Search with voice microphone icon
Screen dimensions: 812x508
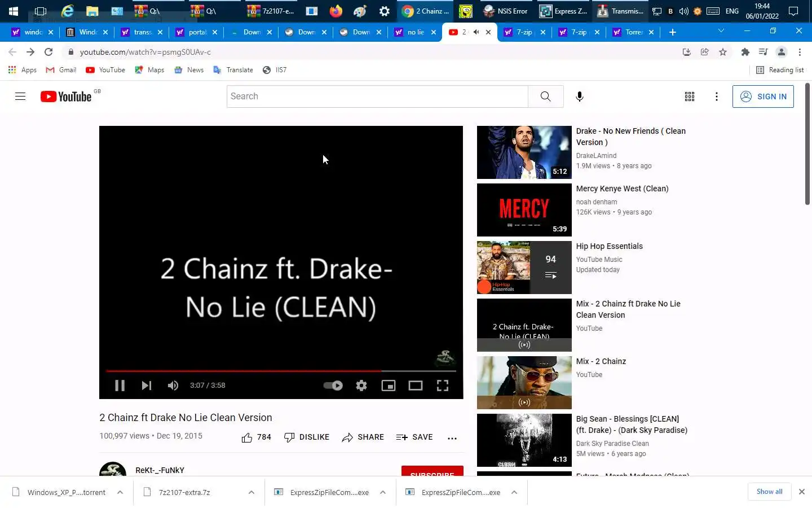point(580,97)
